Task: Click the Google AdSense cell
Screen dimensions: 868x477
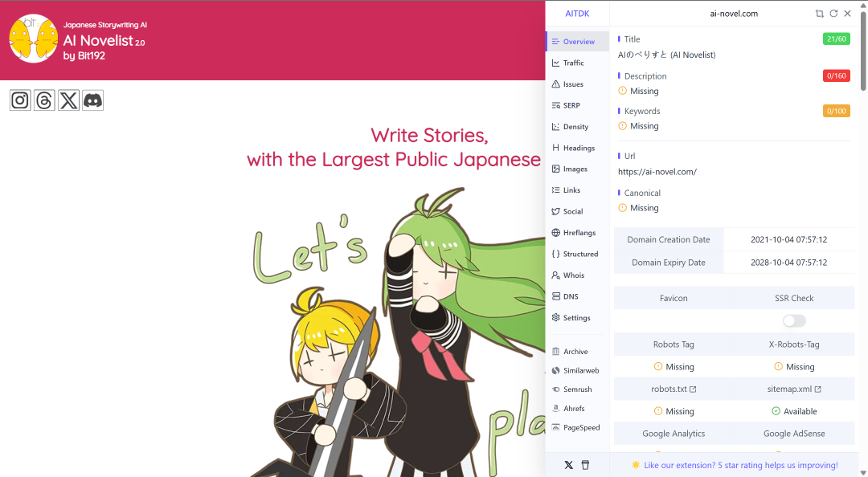Action: tap(794, 434)
